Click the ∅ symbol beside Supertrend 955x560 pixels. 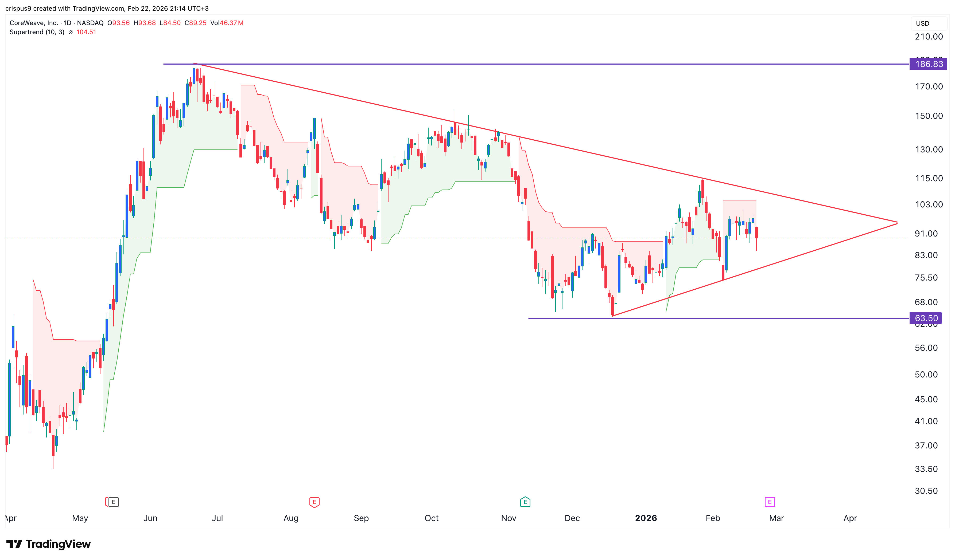pyautogui.click(x=71, y=32)
